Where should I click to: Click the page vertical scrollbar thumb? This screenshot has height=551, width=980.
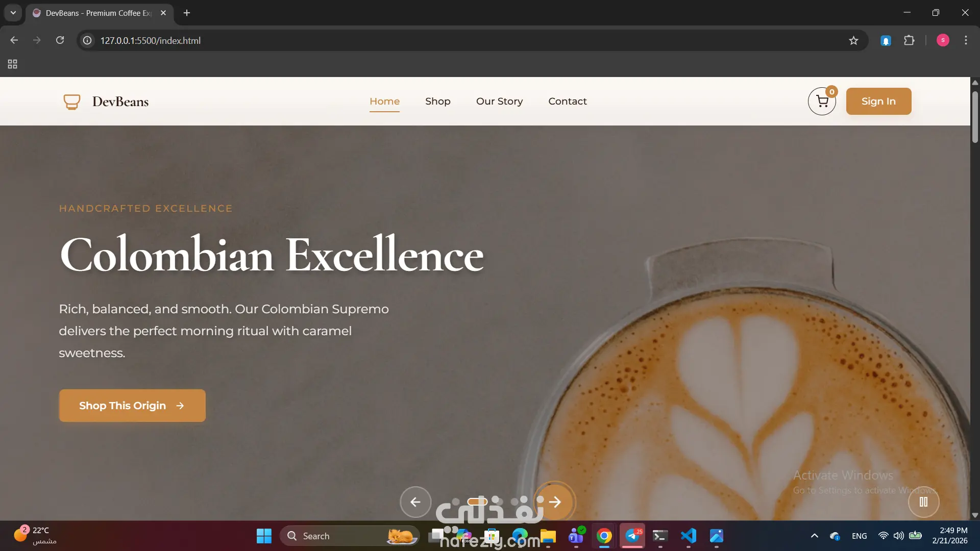[x=974, y=117]
